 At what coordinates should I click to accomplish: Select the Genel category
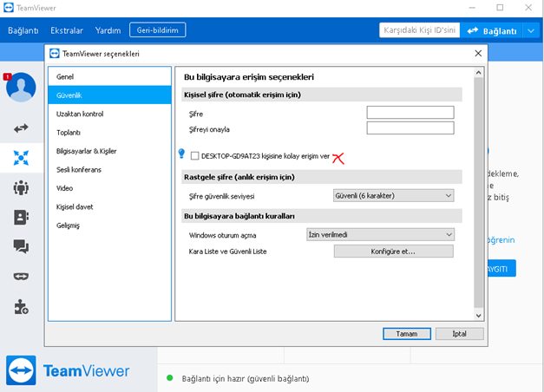(109, 76)
